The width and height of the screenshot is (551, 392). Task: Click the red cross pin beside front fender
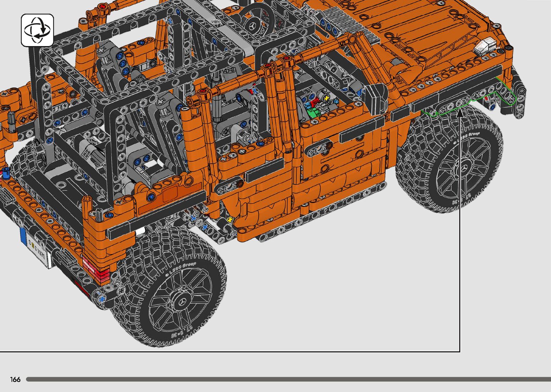click(x=487, y=98)
